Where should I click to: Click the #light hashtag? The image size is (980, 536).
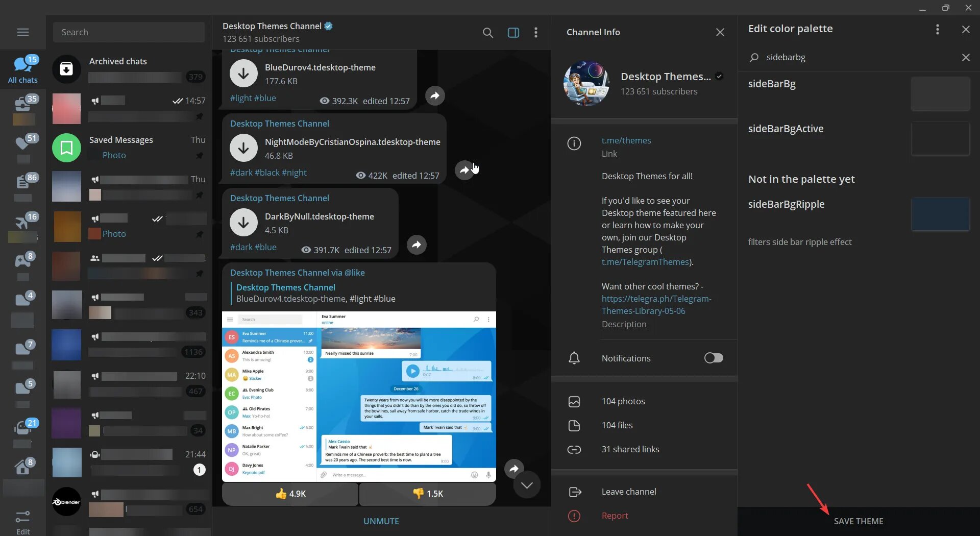pyautogui.click(x=241, y=98)
